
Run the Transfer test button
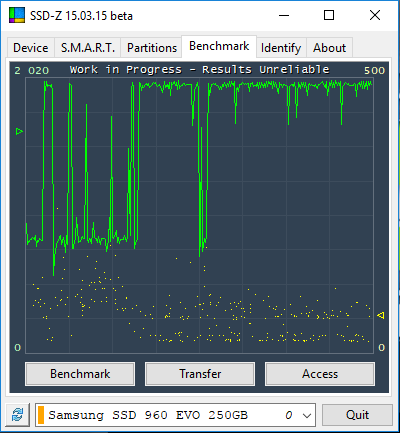click(x=200, y=374)
